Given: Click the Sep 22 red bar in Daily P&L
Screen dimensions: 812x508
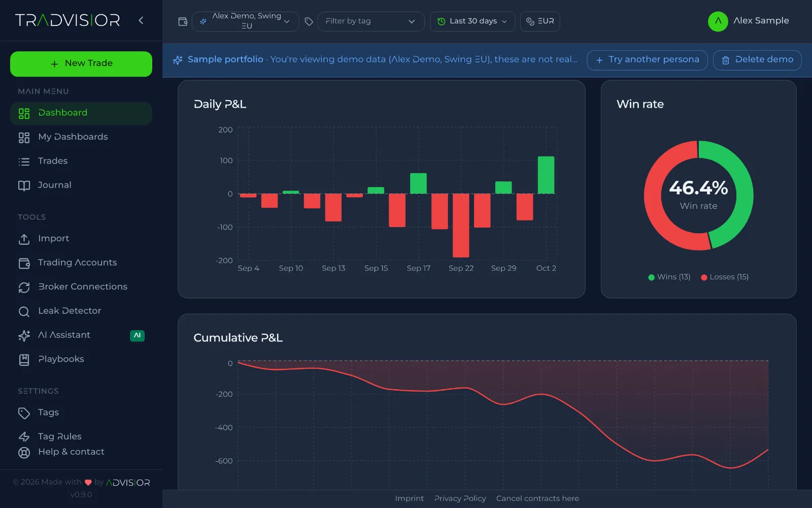Looking at the screenshot, I should pos(461,225).
